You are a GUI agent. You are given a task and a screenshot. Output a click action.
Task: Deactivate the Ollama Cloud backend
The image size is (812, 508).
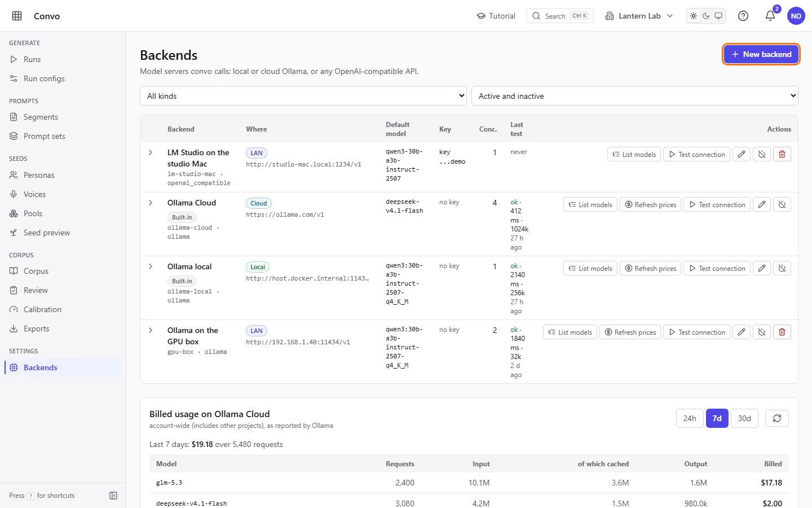click(x=782, y=204)
